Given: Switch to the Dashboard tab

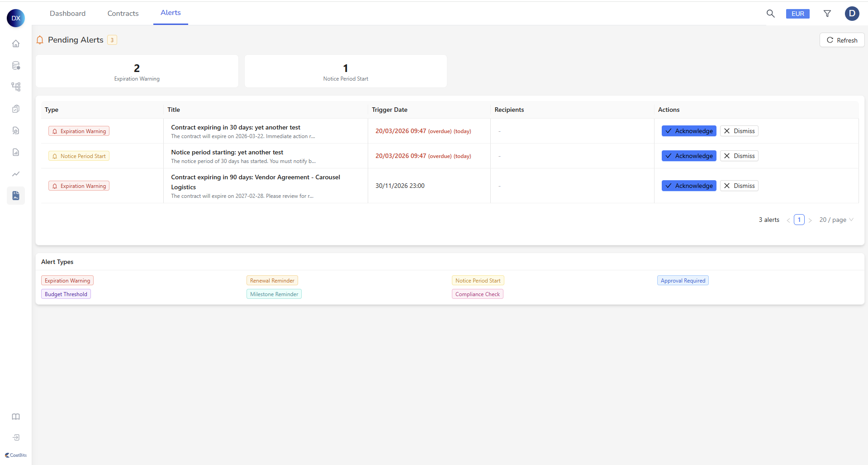Looking at the screenshot, I should point(67,13).
